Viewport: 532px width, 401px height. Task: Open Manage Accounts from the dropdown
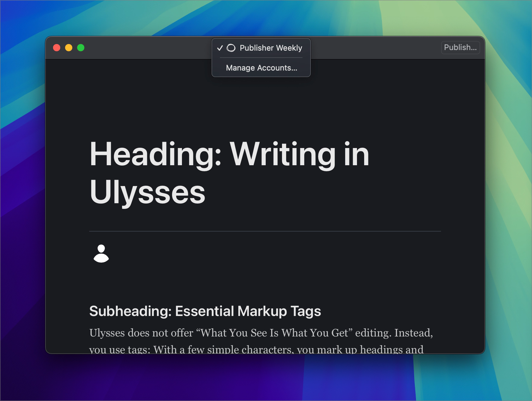[x=261, y=68]
